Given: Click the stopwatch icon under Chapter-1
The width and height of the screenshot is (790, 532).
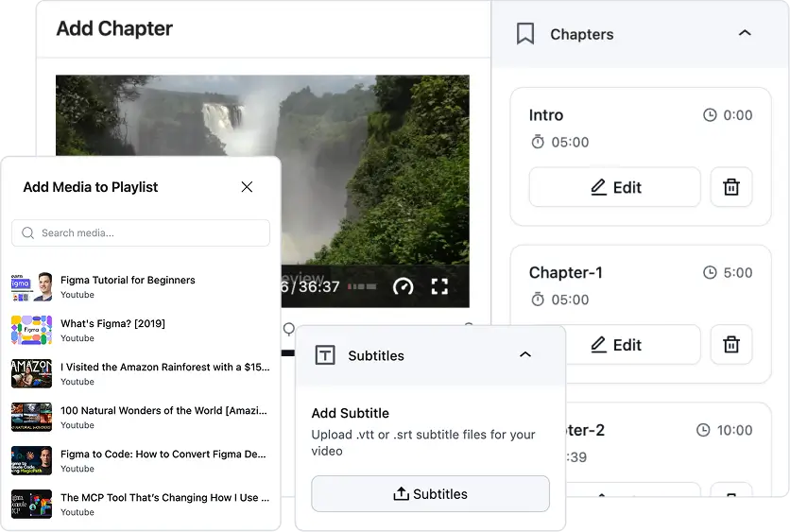Looking at the screenshot, I should [x=538, y=300].
